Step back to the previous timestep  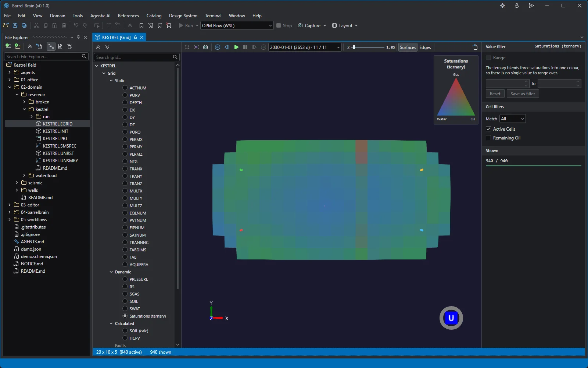227,47
